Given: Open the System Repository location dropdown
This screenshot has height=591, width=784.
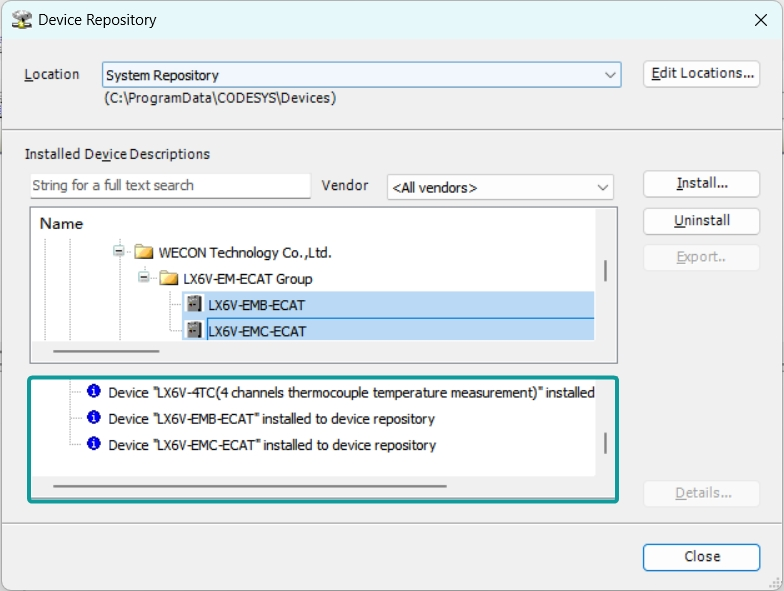Looking at the screenshot, I should click(610, 75).
